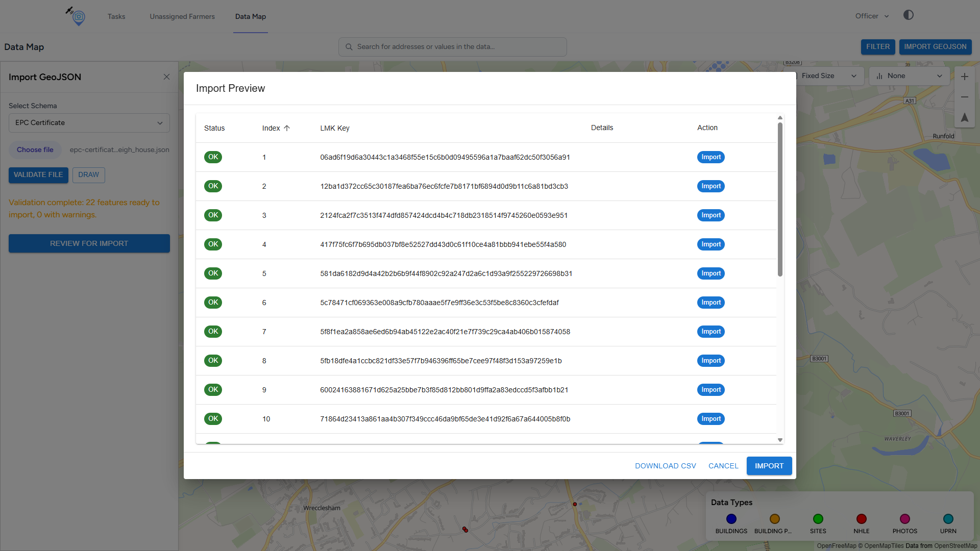980x551 pixels.
Task: Toggle the Buildings data type circle
Action: point(731,519)
